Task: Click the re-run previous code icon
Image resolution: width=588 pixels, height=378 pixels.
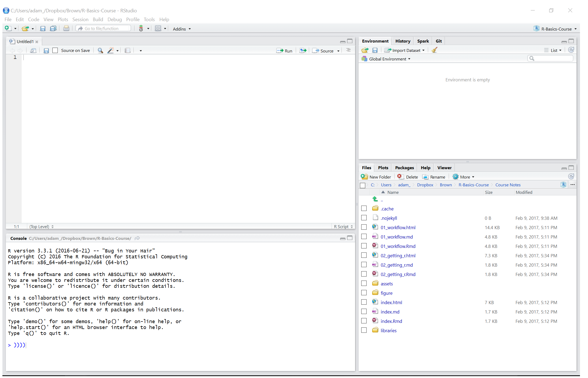Action: coord(303,51)
